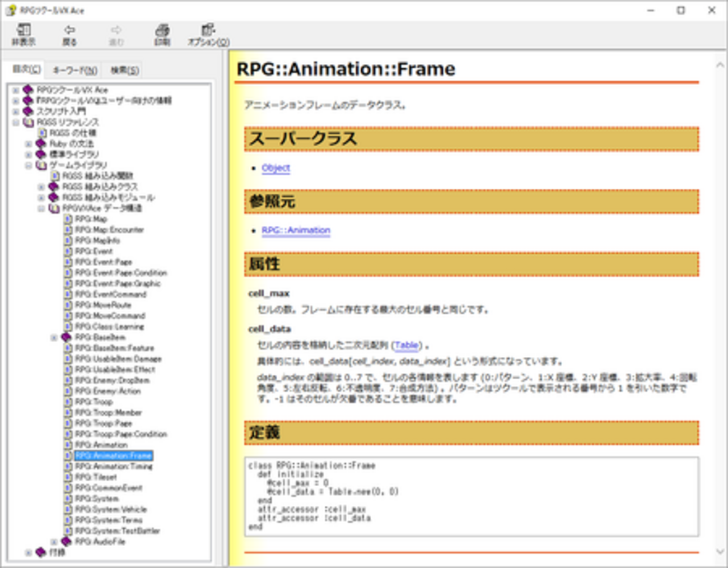Image resolution: width=728 pixels, height=568 pixels.
Task: Click the page icon beside RGSS の仕様
Action: (42, 133)
